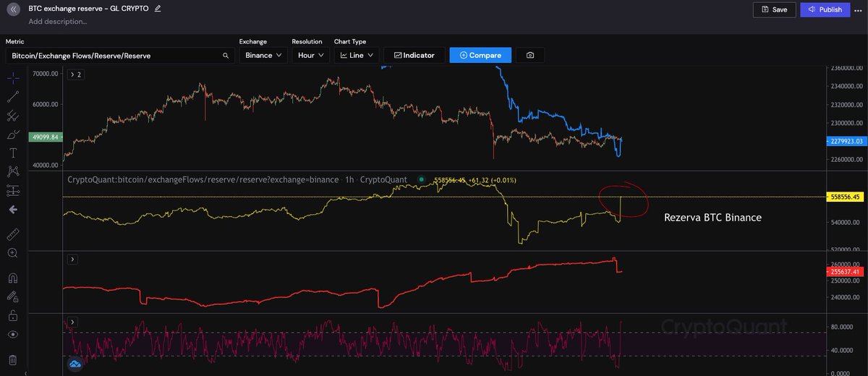Toggle stay in drawing mode pencil-lock
Screen dimensions: 868x376
click(13, 296)
